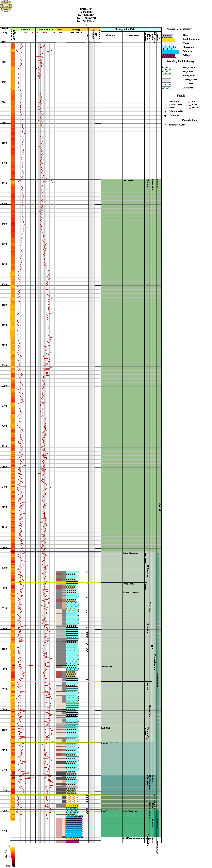Click the Stotler Limestone formation label
This screenshot has height=868, width=212.
pos(130,553)
